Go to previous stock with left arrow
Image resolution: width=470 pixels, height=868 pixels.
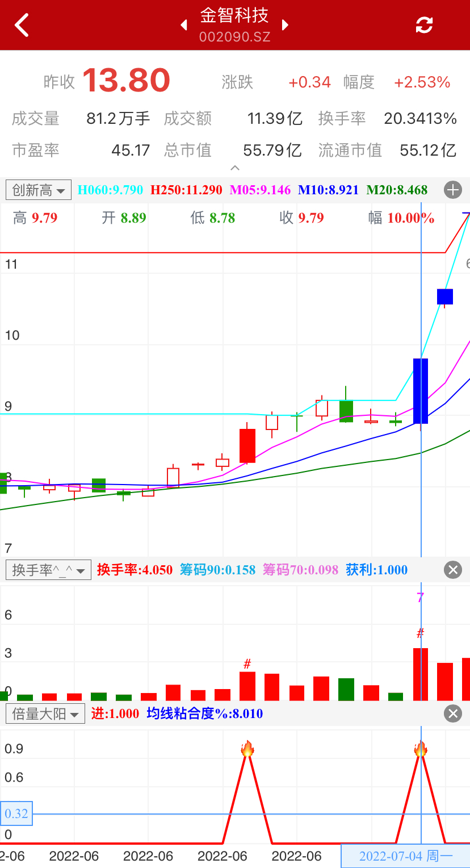[183, 25]
